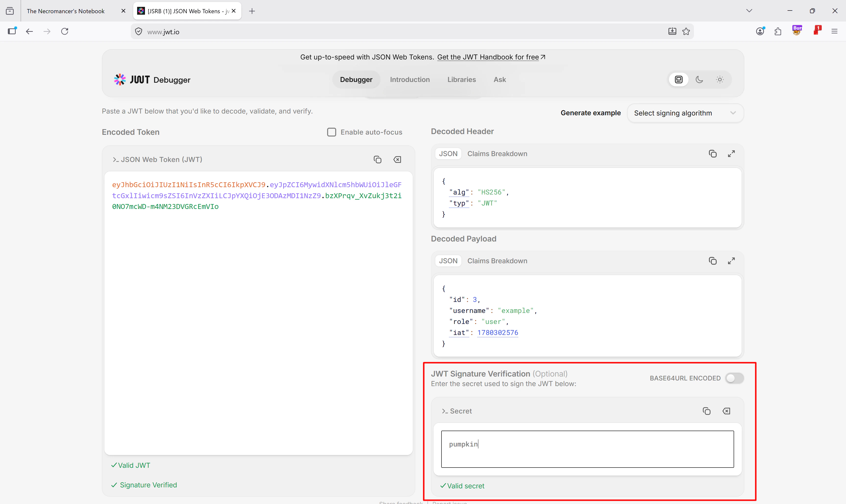Copy the encoded JWT token

click(x=377, y=159)
